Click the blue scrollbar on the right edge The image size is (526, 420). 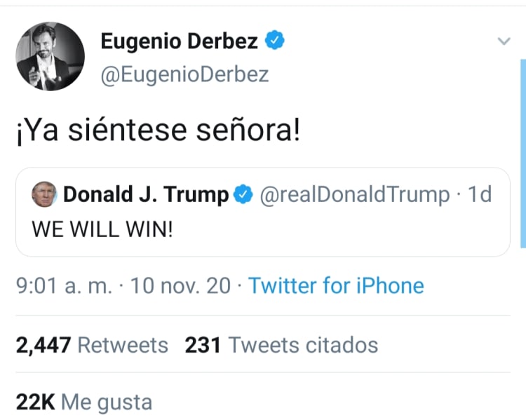point(522,154)
